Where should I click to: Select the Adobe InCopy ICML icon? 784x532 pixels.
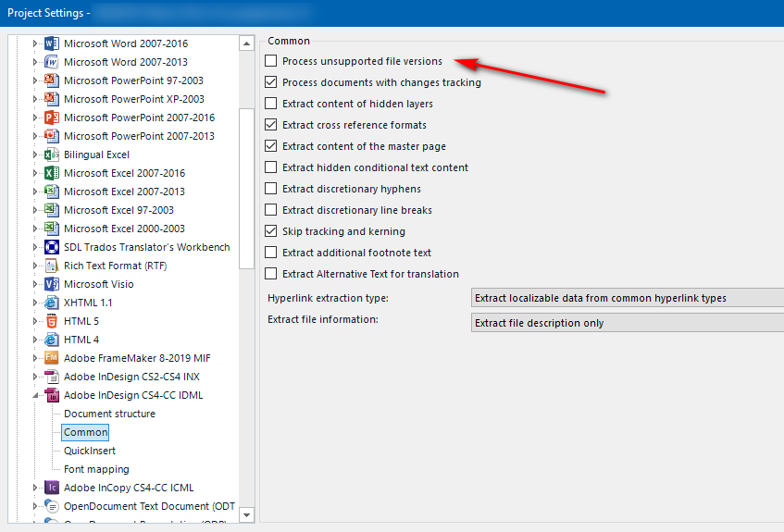tap(52, 488)
